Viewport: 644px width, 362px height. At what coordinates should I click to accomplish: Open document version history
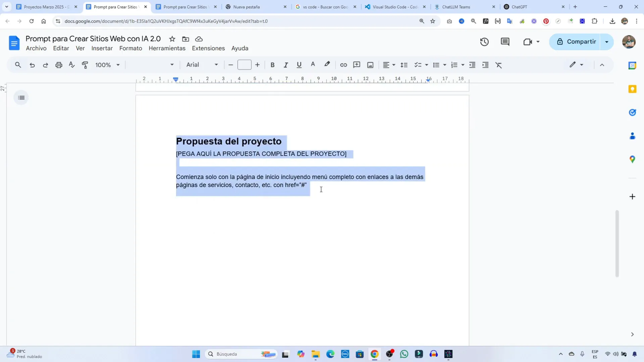point(483,41)
